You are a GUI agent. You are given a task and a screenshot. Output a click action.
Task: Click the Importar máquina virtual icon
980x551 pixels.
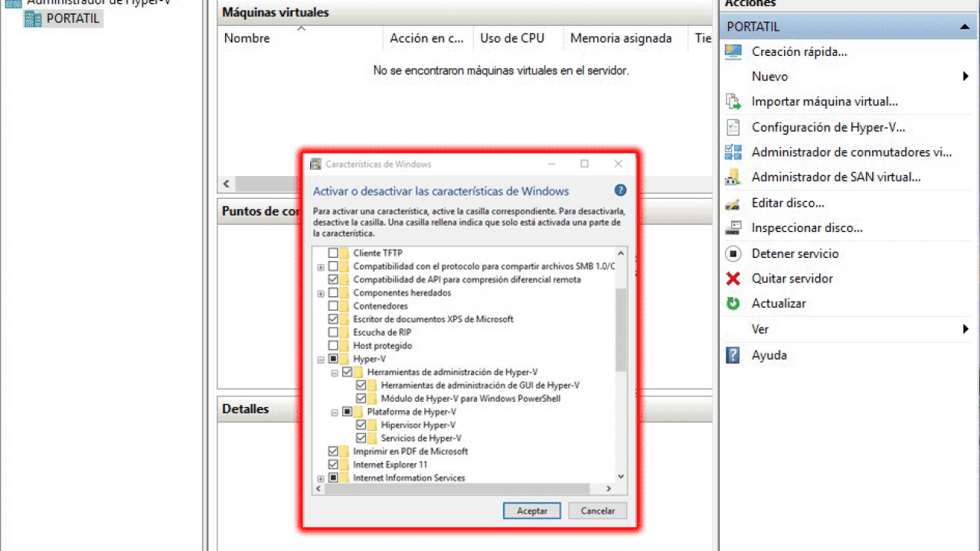coord(733,101)
